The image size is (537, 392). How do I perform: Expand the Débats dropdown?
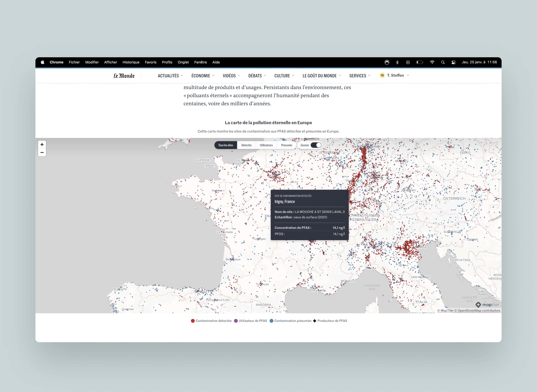pyautogui.click(x=257, y=76)
